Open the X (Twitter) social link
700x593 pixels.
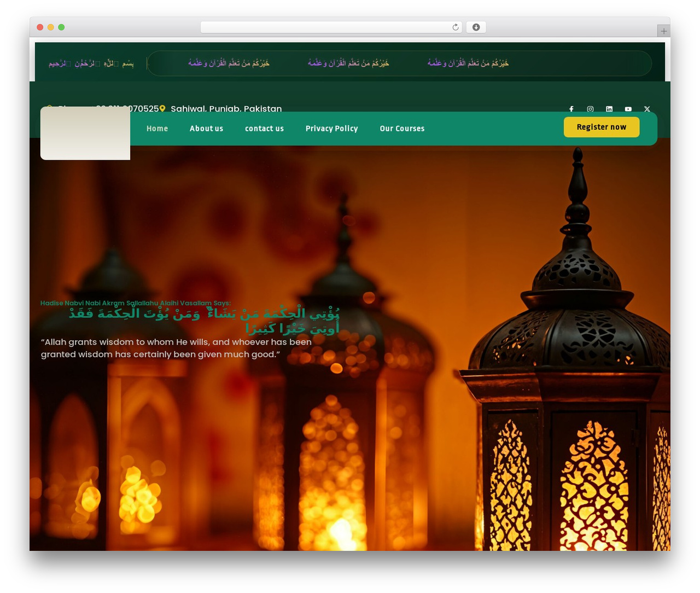(x=647, y=109)
